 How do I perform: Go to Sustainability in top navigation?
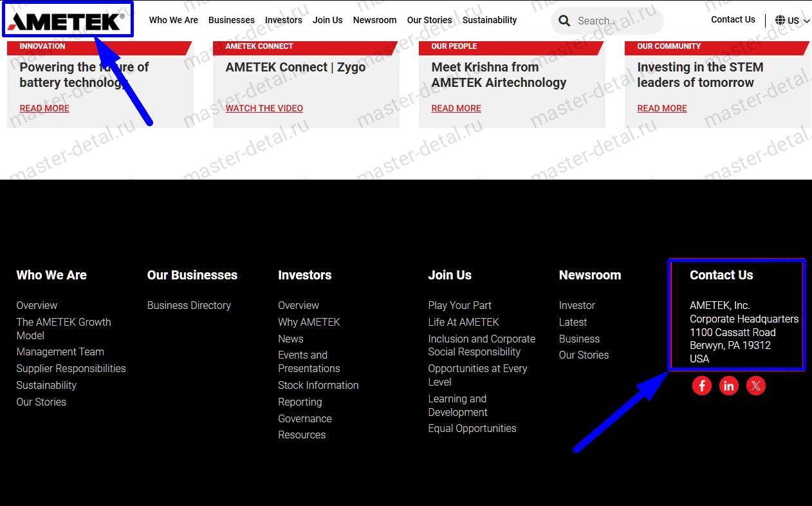click(489, 20)
